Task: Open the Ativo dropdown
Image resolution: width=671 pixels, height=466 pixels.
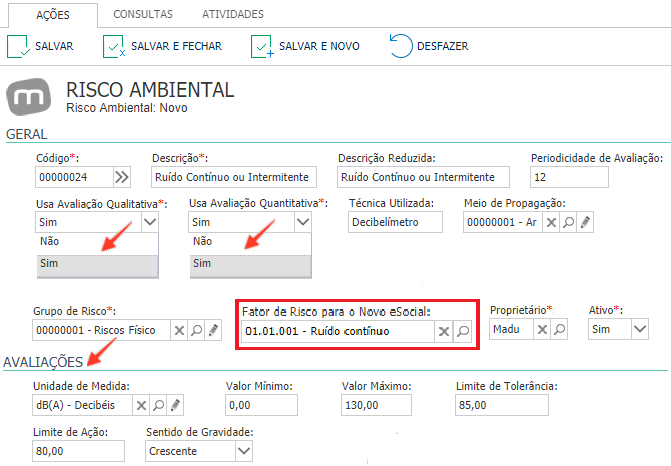Action: point(640,329)
